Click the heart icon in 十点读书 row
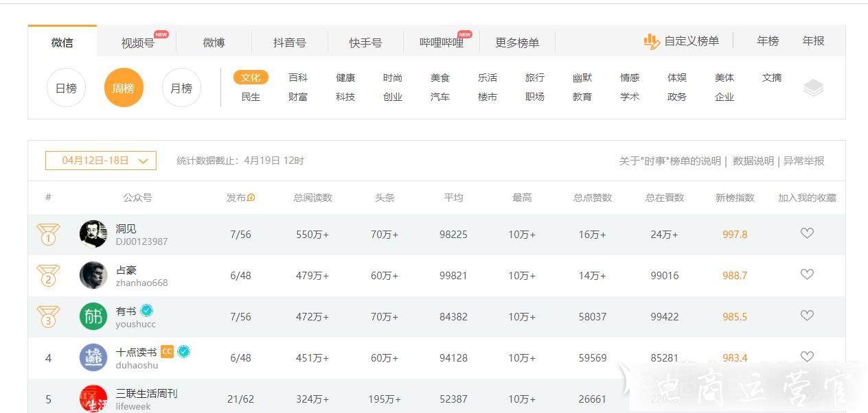The width and height of the screenshot is (868, 413). pos(807,357)
